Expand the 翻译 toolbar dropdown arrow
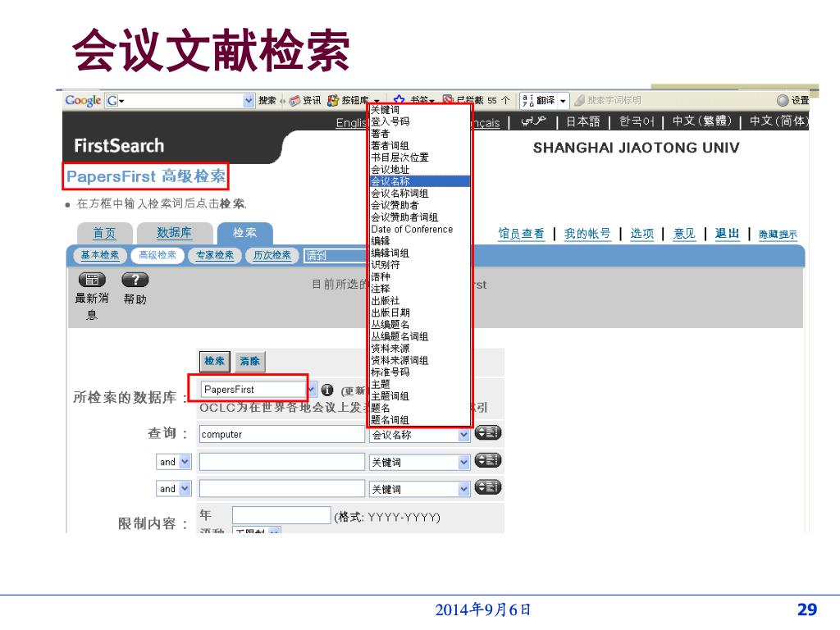The height and width of the screenshot is (630, 840). (563, 101)
